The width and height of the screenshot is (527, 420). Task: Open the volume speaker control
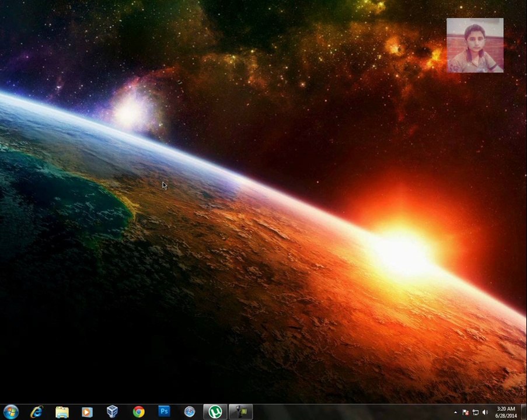click(x=485, y=412)
